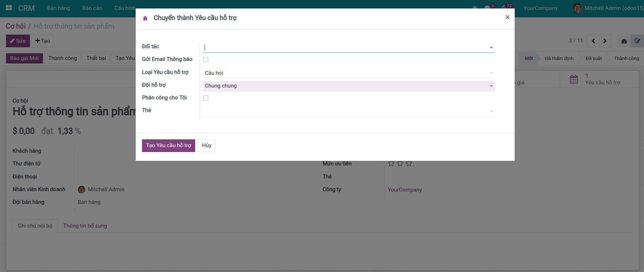Expand the Đối tác dropdown arrow
The height and width of the screenshot is (272, 644).
click(491, 48)
